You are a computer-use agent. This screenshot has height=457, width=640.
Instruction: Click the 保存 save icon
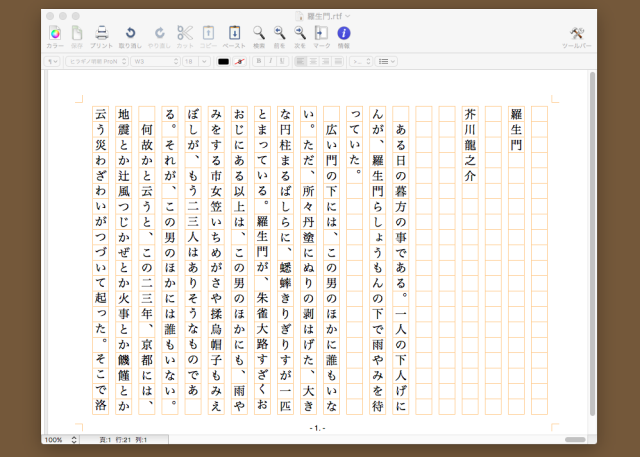pos(77,33)
